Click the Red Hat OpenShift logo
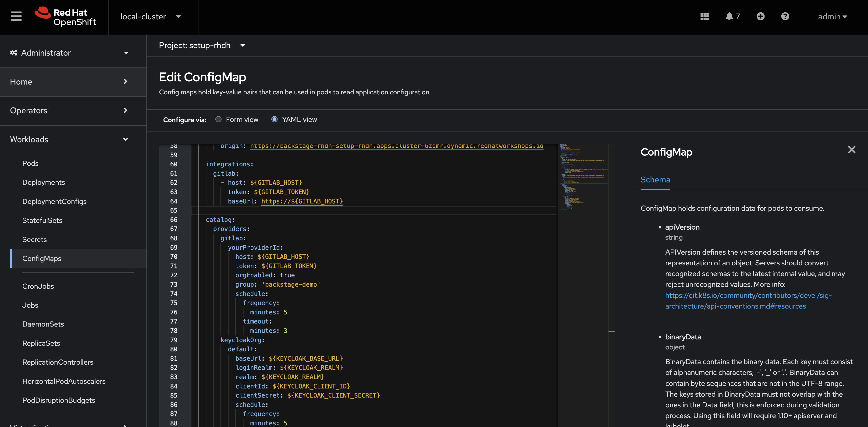The image size is (868, 427). tap(65, 17)
